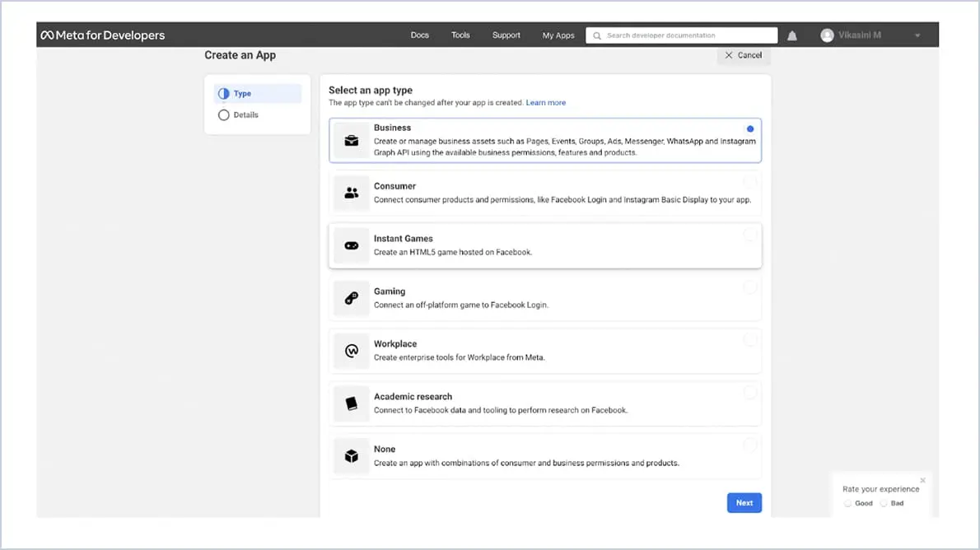
Task: Select the Academic research radio button
Action: click(750, 392)
